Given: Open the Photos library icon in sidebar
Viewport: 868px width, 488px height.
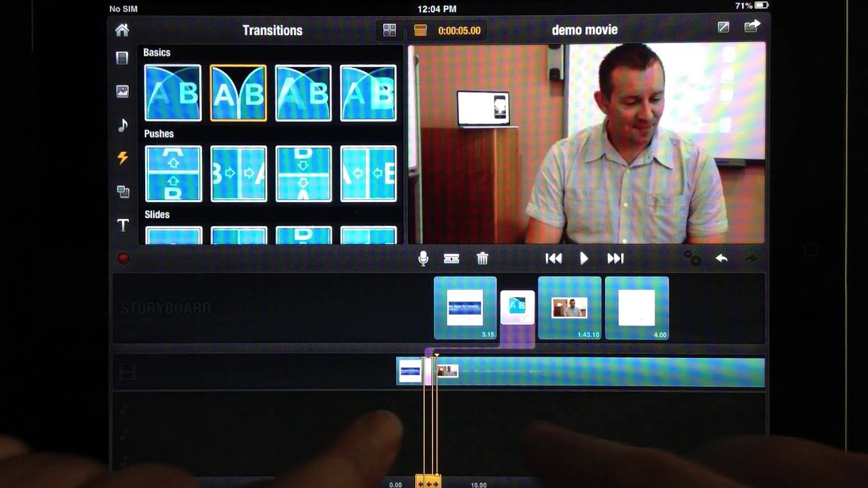Looking at the screenshot, I should (x=122, y=91).
